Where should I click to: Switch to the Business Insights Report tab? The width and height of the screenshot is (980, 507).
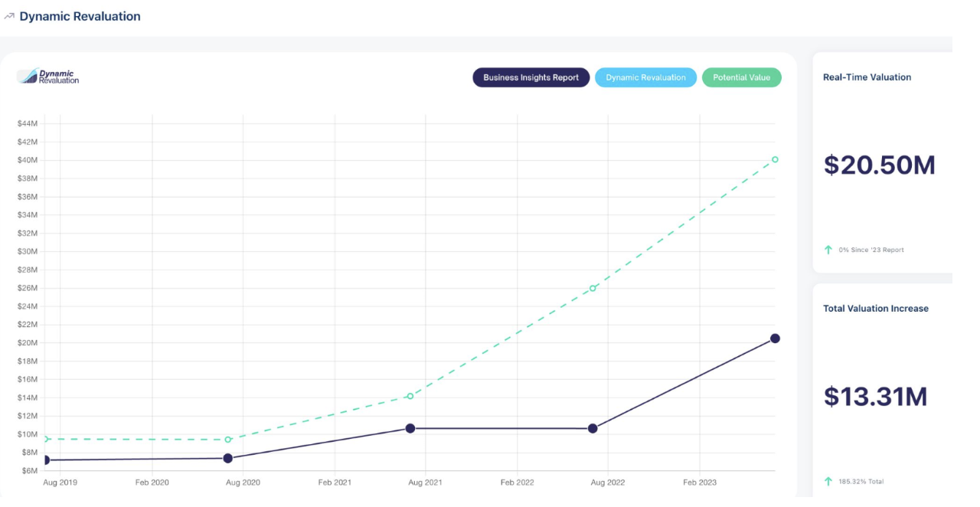(x=531, y=77)
